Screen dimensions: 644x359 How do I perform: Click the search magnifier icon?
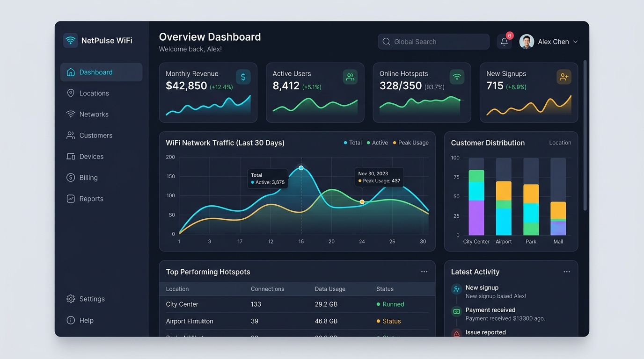[x=386, y=42]
